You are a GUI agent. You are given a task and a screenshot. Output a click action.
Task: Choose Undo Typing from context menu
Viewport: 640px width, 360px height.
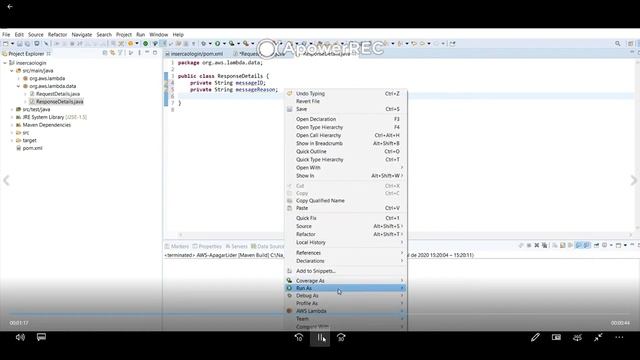345,93
